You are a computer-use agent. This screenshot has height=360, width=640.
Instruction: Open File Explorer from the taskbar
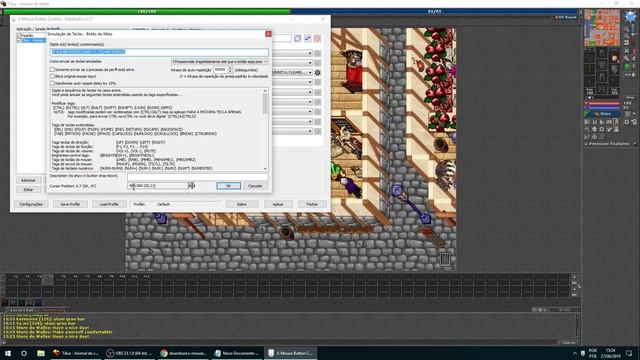click(41, 353)
